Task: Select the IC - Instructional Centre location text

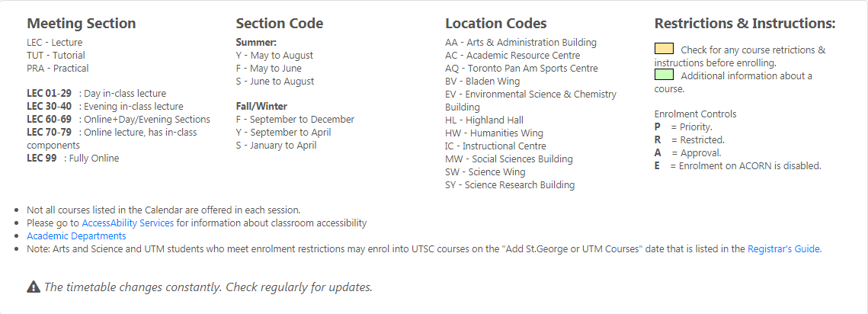Action: pos(495,146)
